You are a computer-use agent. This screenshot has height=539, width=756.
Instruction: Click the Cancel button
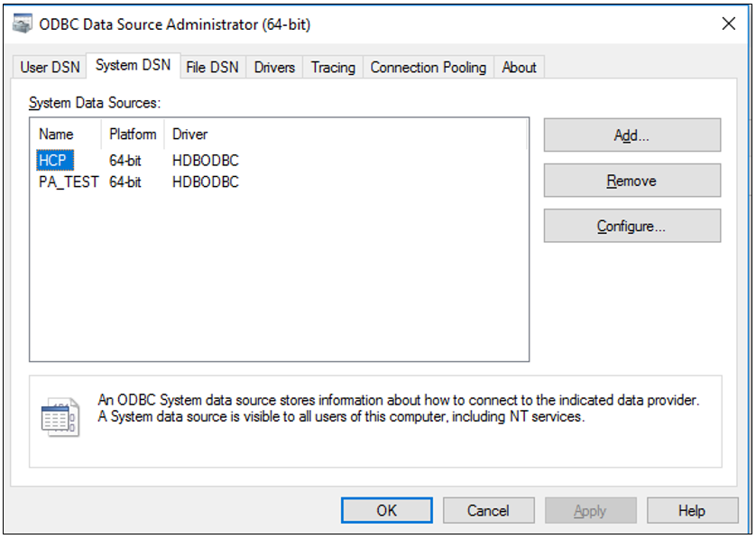point(488,511)
